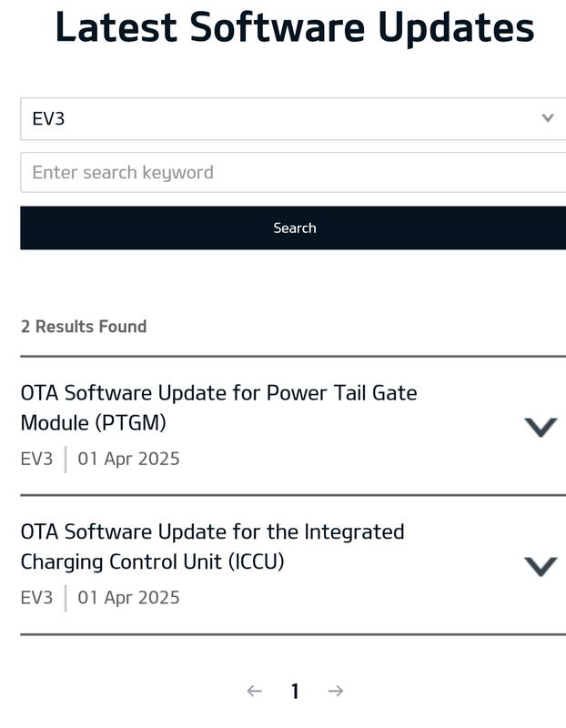Open the 'OTA Software Update for Power Tail Gate' title
Viewport: 566px width, 728px height.
(218, 393)
